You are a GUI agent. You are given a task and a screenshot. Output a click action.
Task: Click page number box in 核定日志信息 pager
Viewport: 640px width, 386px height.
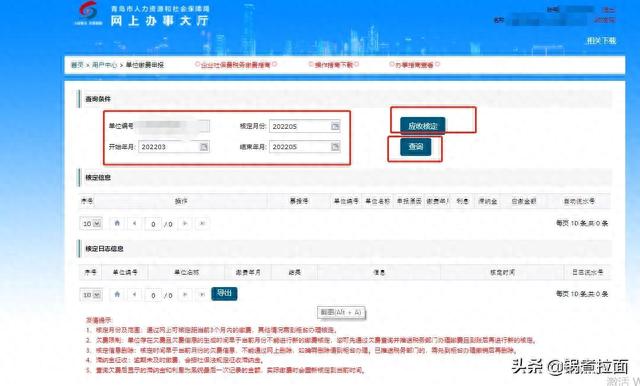tap(153, 295)
